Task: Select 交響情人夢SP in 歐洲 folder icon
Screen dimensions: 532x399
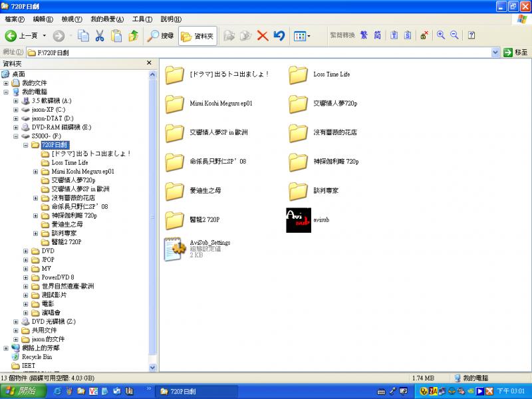Action: (x=174, y=133)
